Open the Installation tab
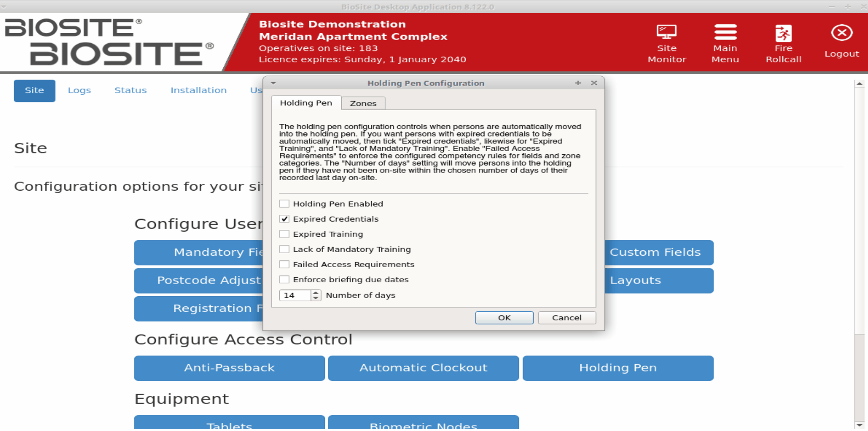The width and height of the screenshot is (868, 431). 199,91
